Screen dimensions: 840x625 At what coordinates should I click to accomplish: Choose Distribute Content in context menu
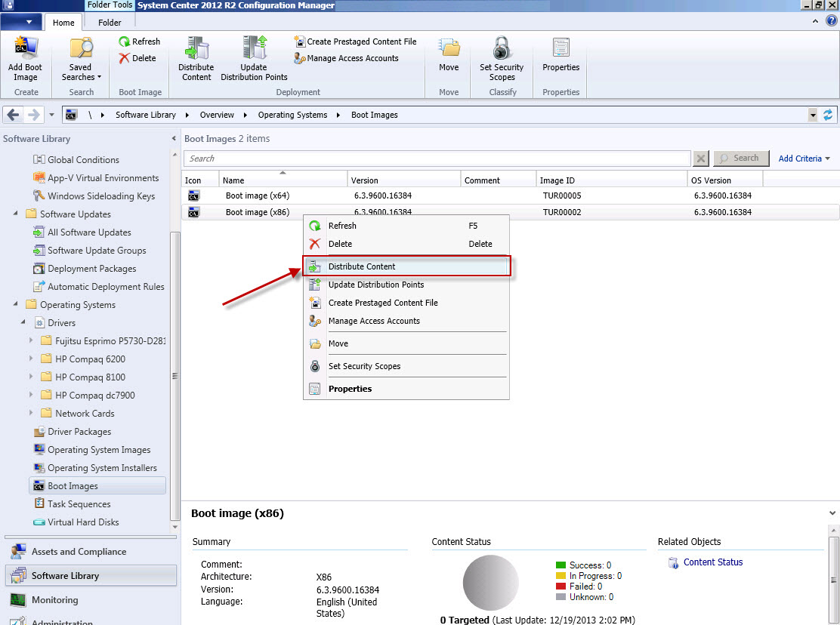406,266
